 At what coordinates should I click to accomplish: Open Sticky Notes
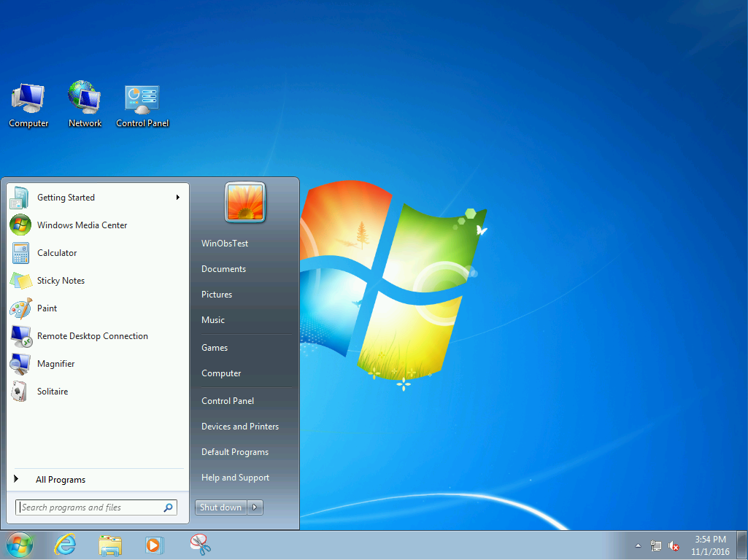(x=61, y=280)
